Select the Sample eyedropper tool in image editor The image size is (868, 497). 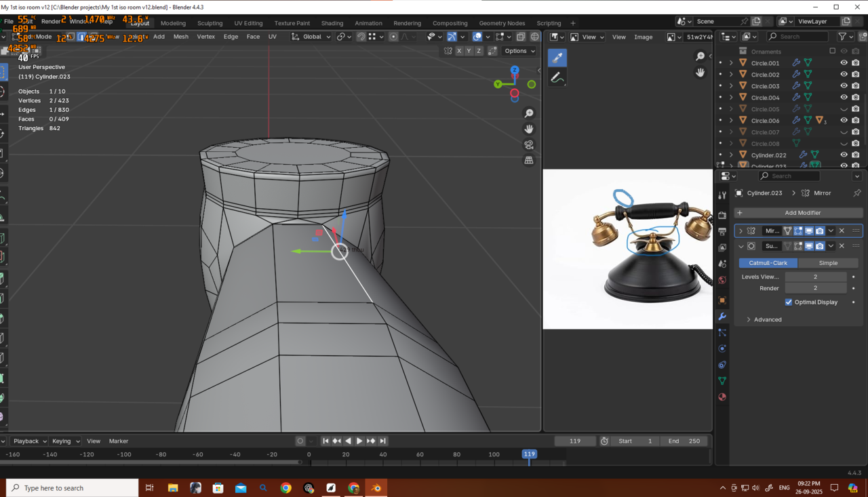[x=557, y=58]
